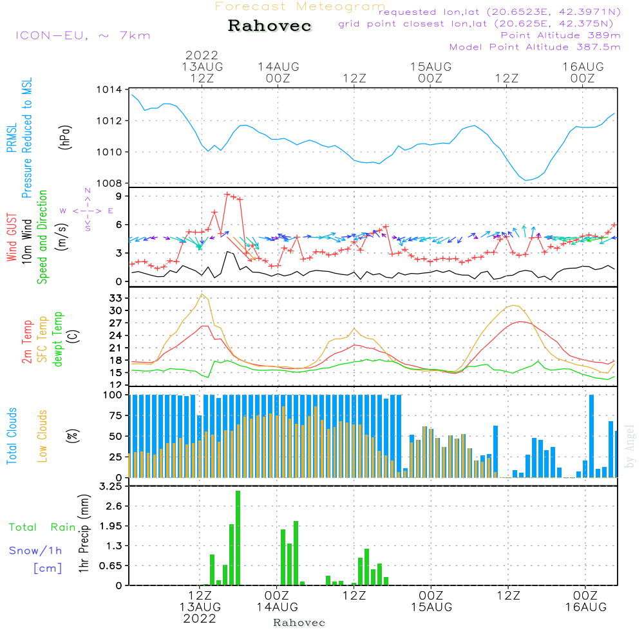Select the bold 'Rahovec' title at top
644x644 pixels.
[270, 26]
